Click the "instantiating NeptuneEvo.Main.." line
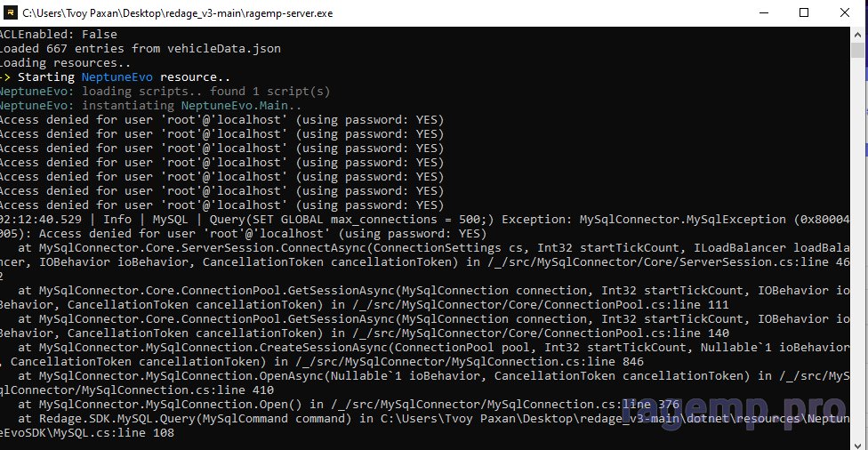The image size is (868, 450). pyautogui.click(x=191, y=106)
